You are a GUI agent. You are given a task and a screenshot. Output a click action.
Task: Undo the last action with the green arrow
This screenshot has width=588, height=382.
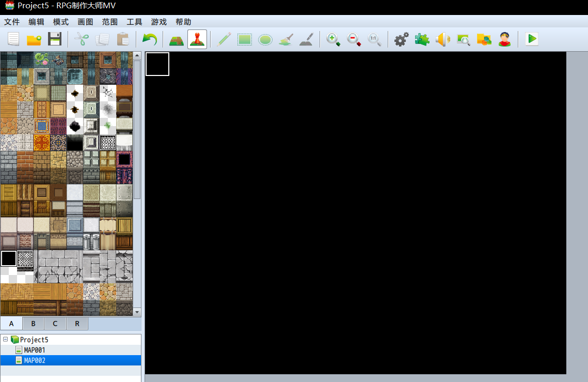(150, 39)
